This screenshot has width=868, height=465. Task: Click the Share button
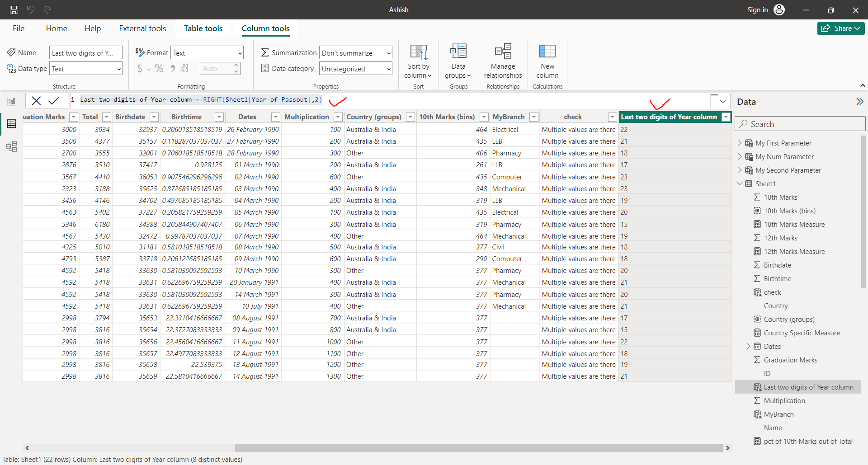840,28
